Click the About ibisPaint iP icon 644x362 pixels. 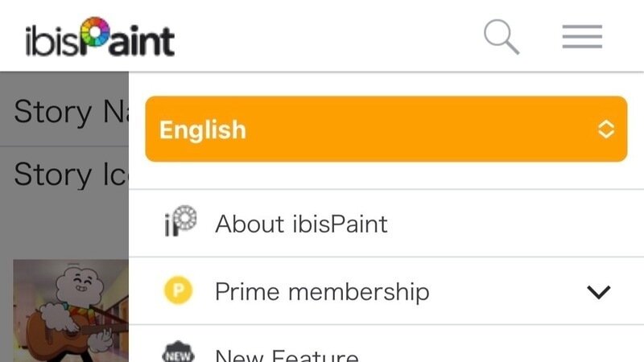point(179,223)
